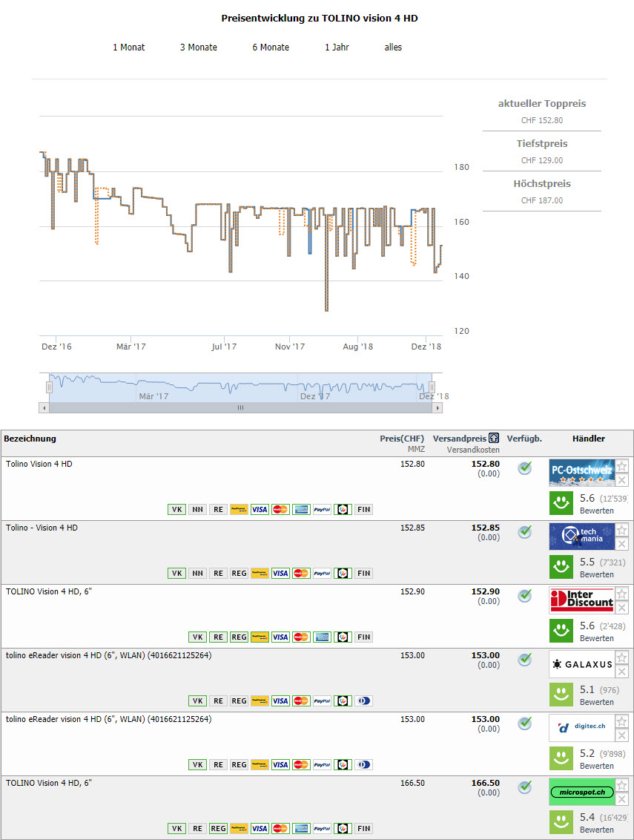Click the Inter Discount shop logo

[x=581, y=600]
